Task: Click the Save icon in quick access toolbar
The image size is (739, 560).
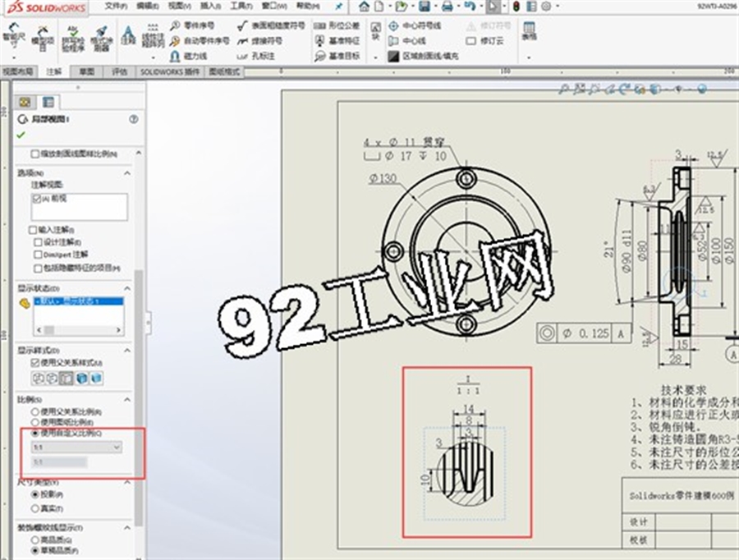Action: pos(425,7)
